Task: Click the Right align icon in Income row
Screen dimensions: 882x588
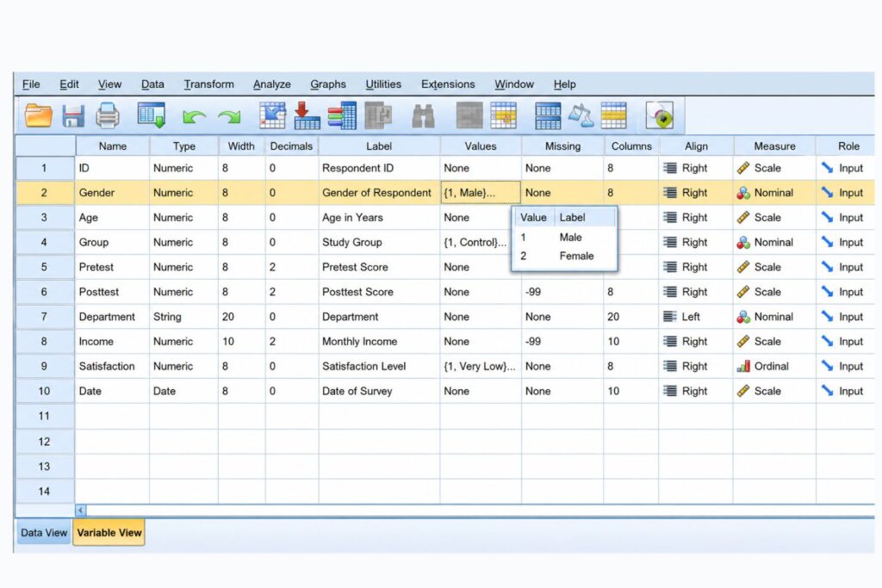Action: point(669,341)
